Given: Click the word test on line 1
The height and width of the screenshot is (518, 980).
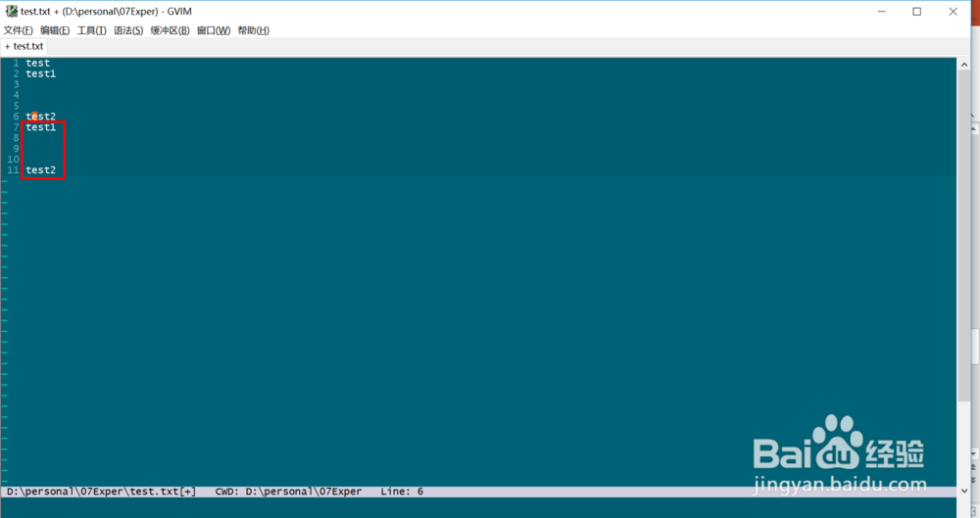Looking at the screenshot, I should point(37,63).
